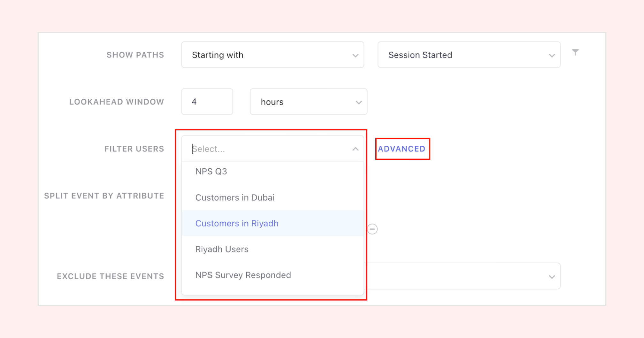This screenshot has height=338, width=644.
Task: Click the Split Event By Attribute label
Action: (104, 196)
